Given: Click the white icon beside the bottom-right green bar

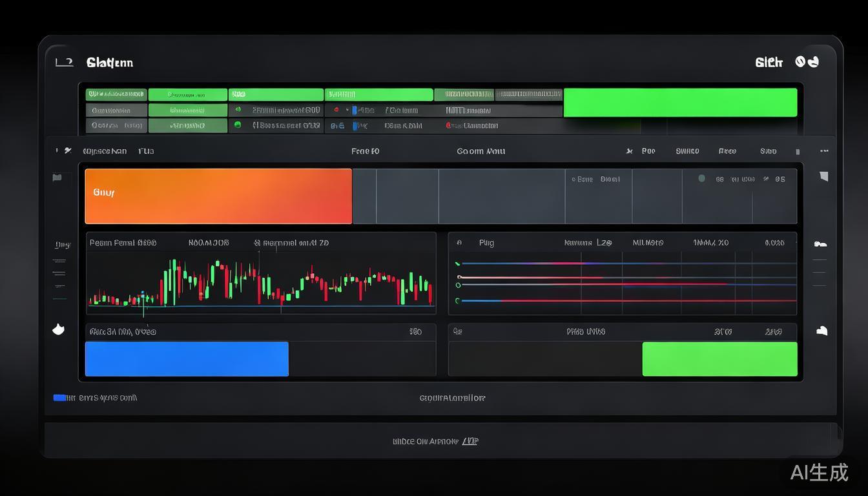Looking at the screenshot, I should point(821,331).
